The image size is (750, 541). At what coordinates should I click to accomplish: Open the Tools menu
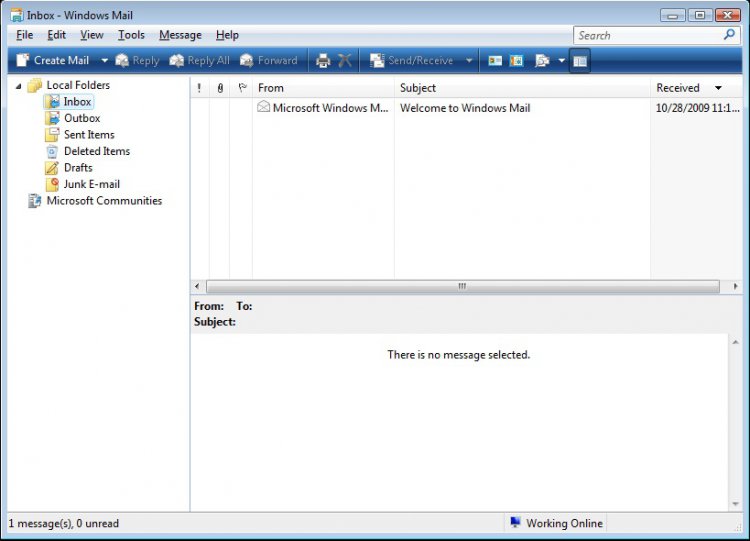(131, 35)
